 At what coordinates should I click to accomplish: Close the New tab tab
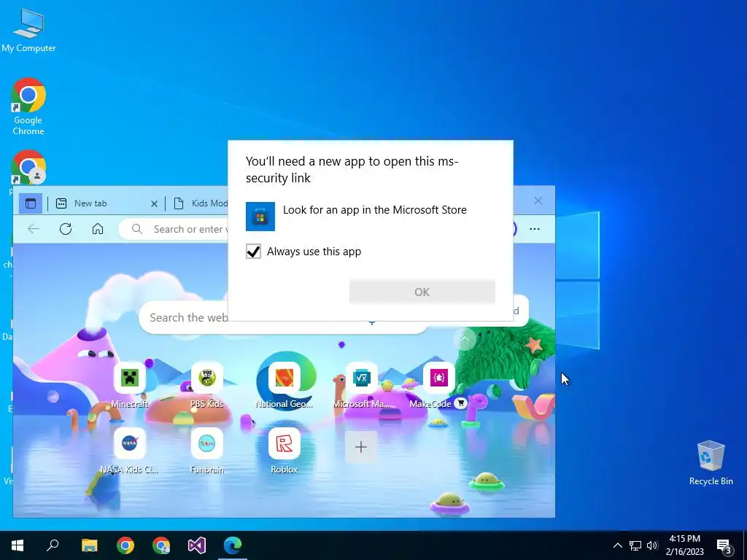point(154,204)
